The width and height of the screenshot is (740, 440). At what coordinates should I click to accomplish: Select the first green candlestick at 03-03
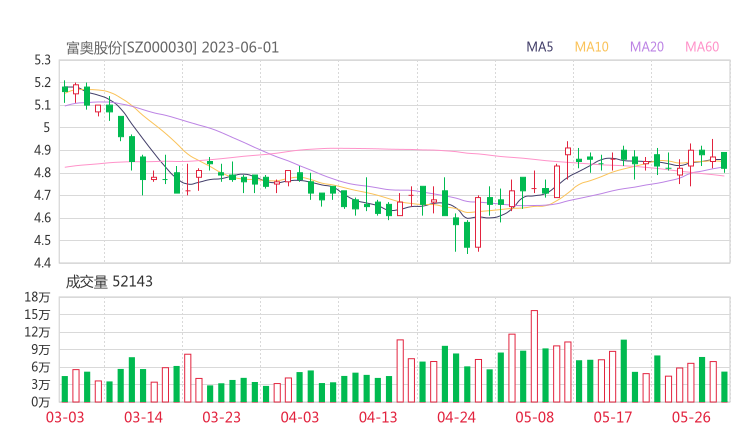(65, 91)
